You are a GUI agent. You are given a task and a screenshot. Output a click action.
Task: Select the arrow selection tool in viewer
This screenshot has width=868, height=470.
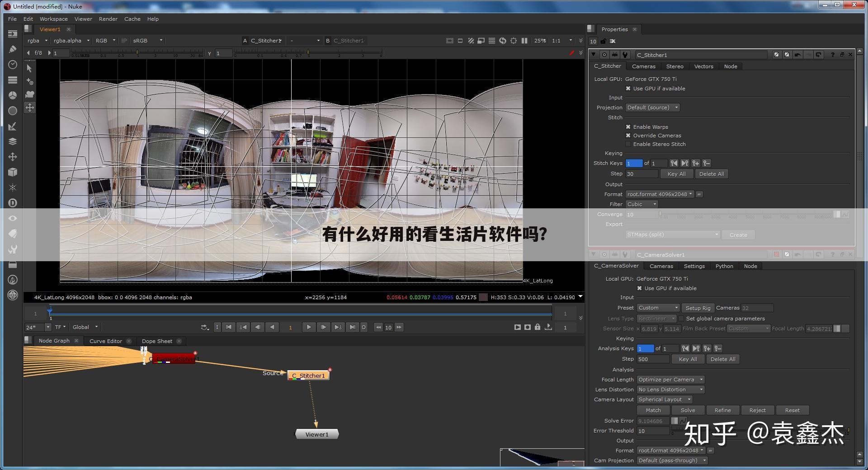[x=29, y=68]
